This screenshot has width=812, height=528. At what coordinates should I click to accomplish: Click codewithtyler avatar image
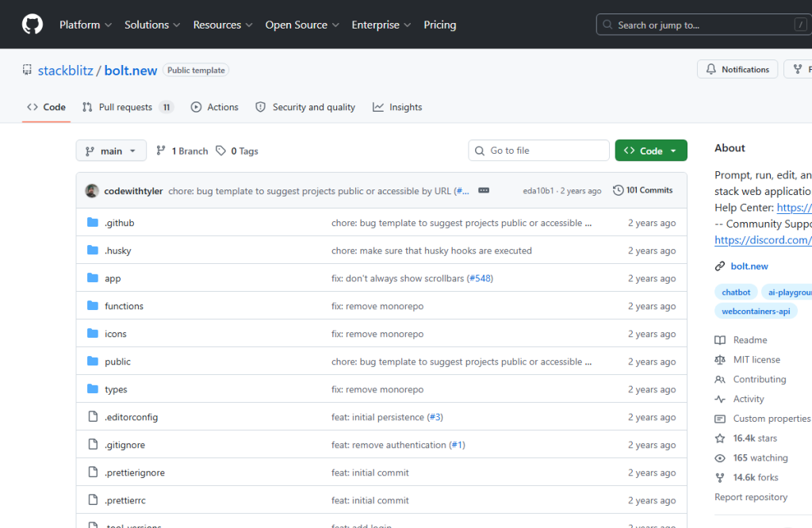pos(92,191)
